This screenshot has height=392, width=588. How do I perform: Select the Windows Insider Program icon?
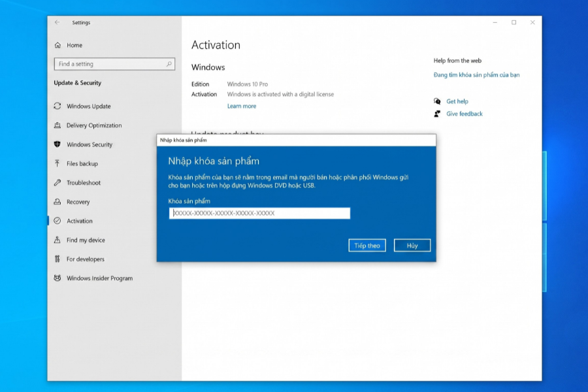tap(57, 278)
